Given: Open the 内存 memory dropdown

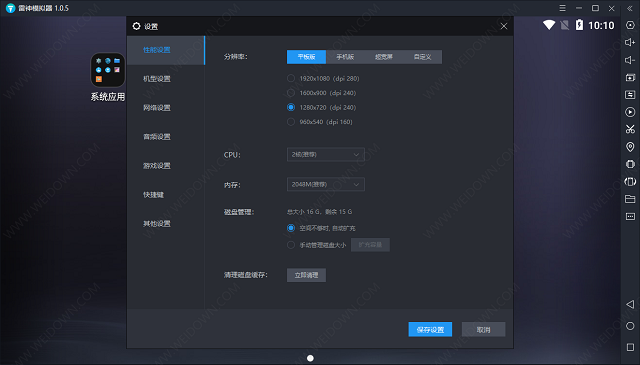Looking at the screenshot, I should 326,185.
